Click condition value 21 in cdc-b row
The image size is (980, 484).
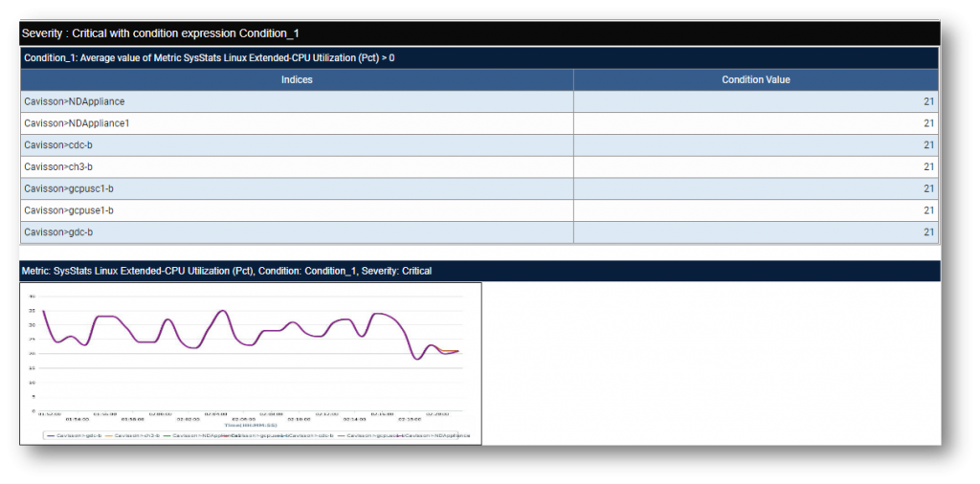(756, 145)
